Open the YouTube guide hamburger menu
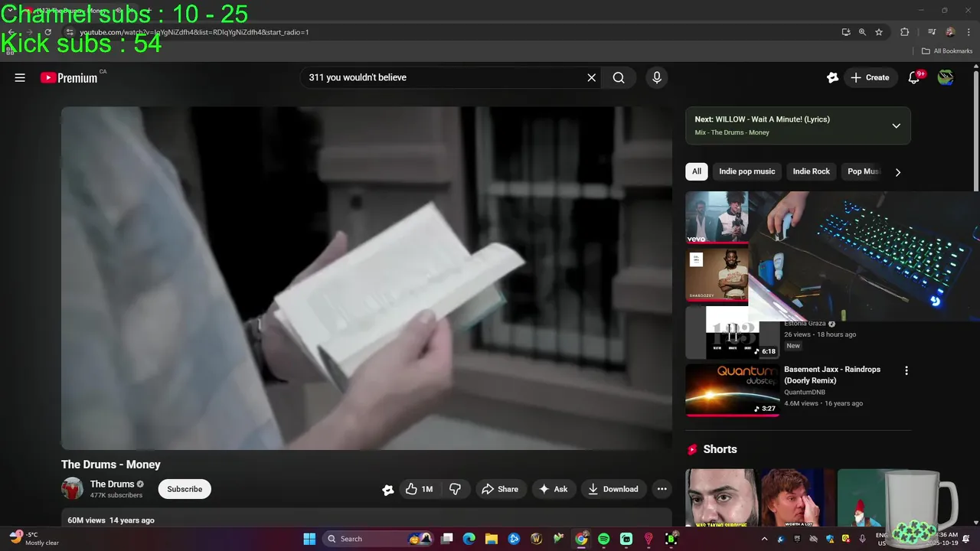 pyautogui.click(x=20, y=77)
